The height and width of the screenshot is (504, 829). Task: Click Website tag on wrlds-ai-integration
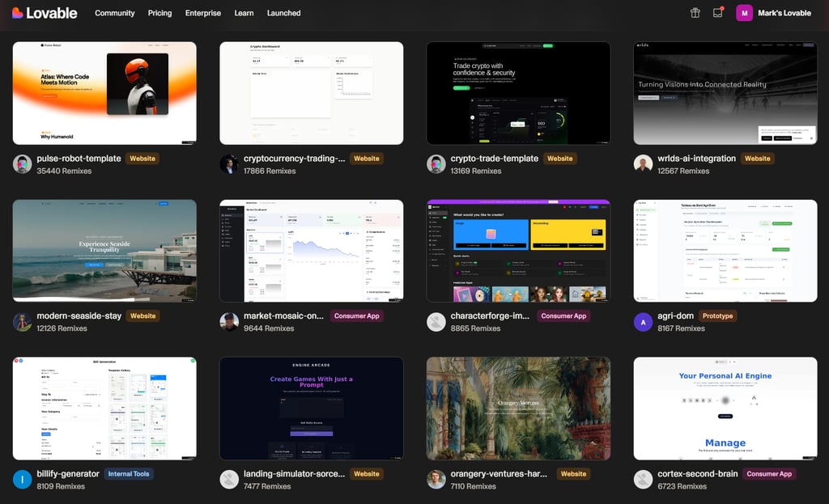point(757,158)
